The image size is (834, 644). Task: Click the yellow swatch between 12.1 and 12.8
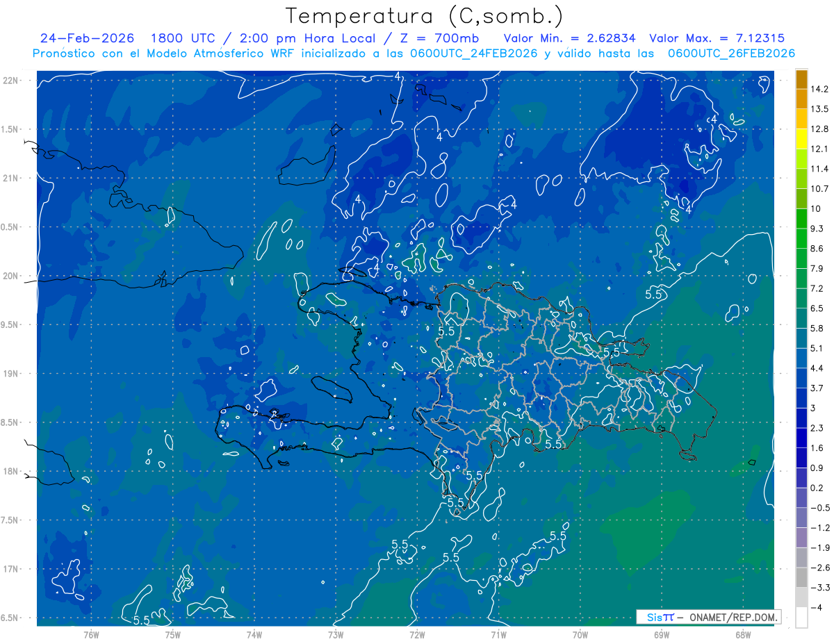tap(801, 139)
